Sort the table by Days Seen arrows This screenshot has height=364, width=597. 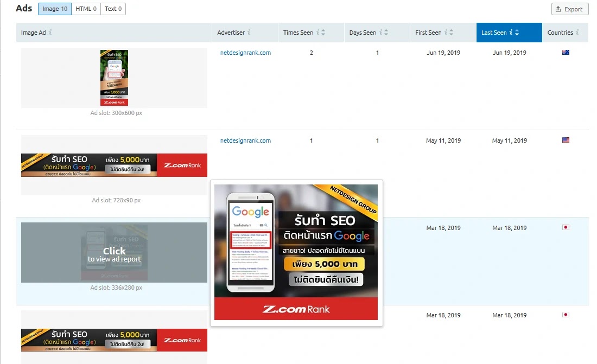[x=386, y=33]
